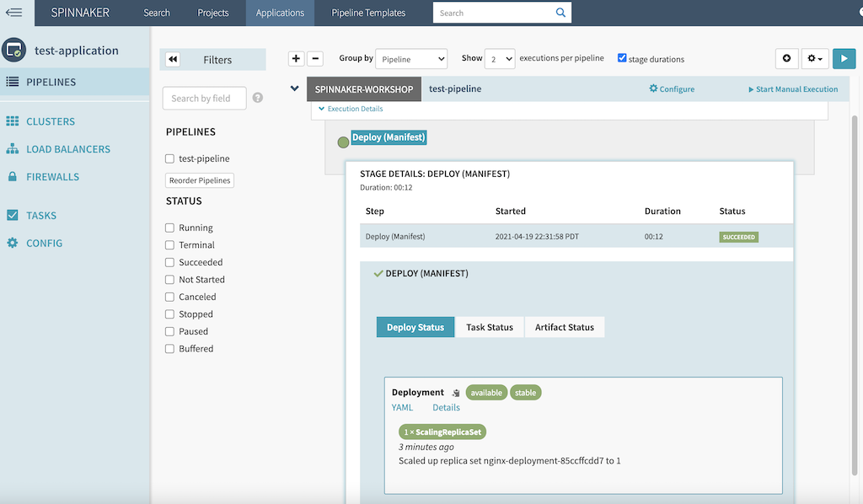Open the gear settings dropdown

[x=815, y=58]
